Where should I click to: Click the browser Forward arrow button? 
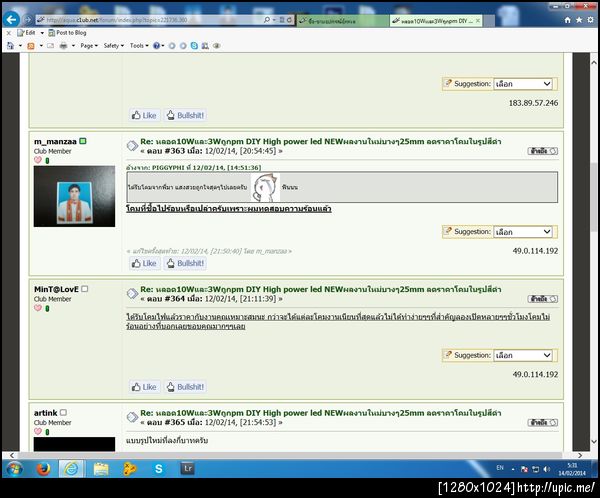(28, 20)
